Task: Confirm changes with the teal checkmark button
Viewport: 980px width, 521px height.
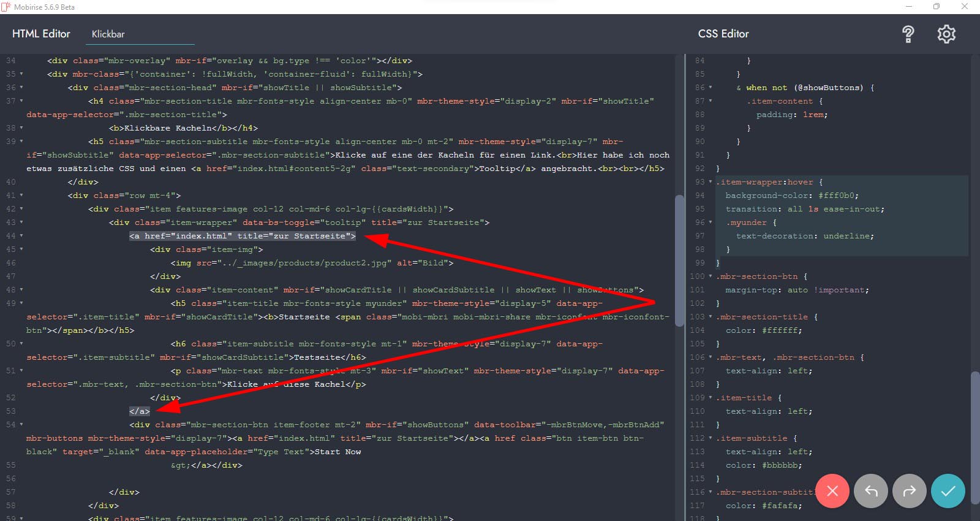Action: pyautogui.click(x=948, y=491)
